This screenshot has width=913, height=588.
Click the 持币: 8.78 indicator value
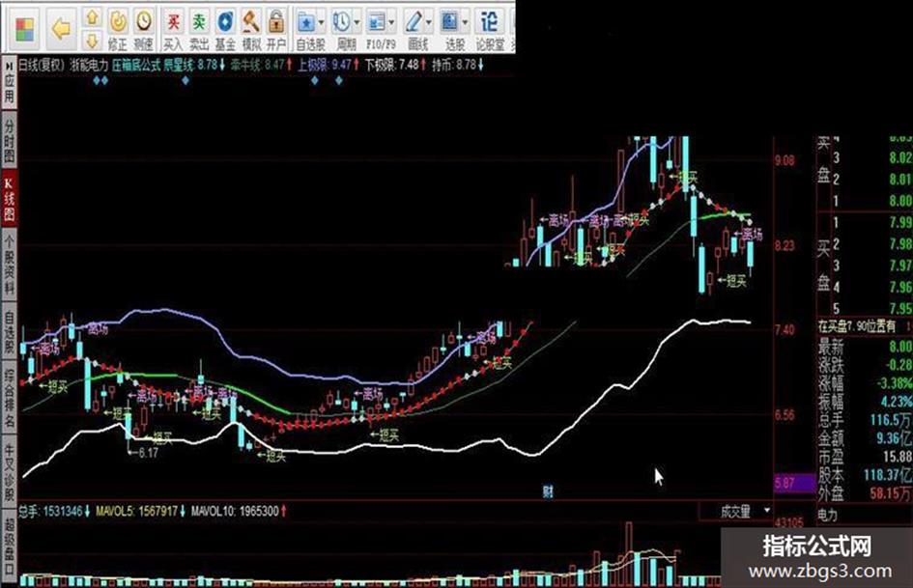457,65
